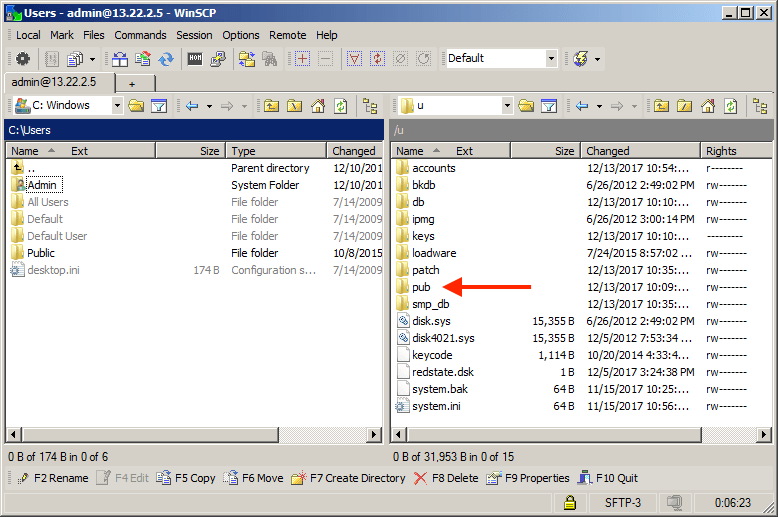Select the pub folder in remote panel

click(420, 287)
